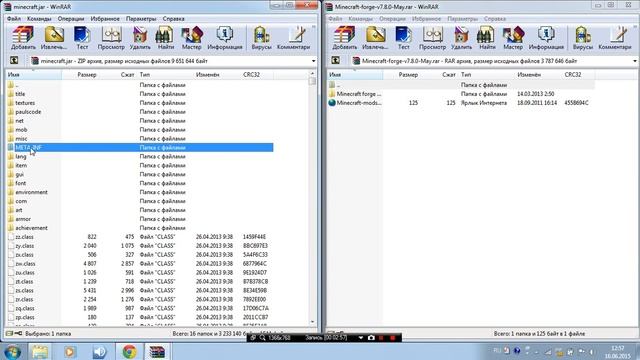Click screen recorder camera snapshot icon
Screen dimensions: 640x360
pos(371,338)
